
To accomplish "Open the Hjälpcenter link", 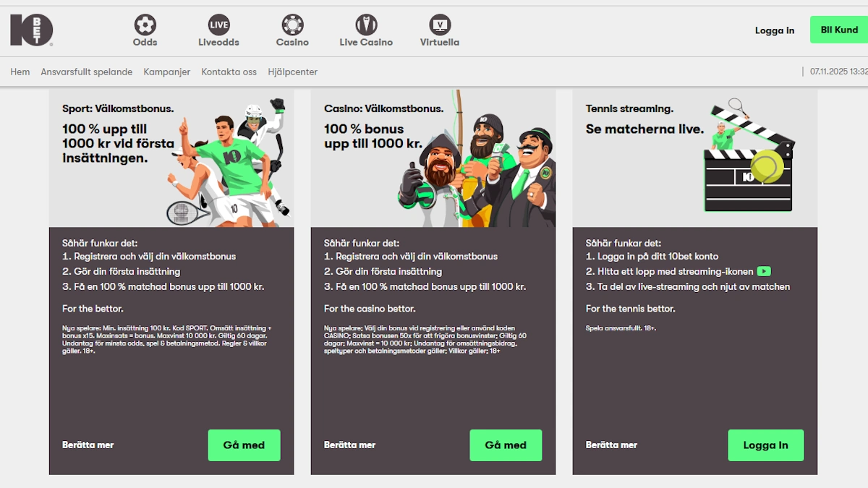I will click(292, 72).
